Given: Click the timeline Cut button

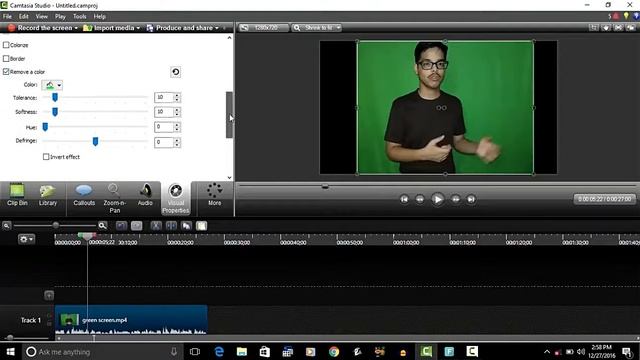Looking at the screenshot, I should [156, 226].
